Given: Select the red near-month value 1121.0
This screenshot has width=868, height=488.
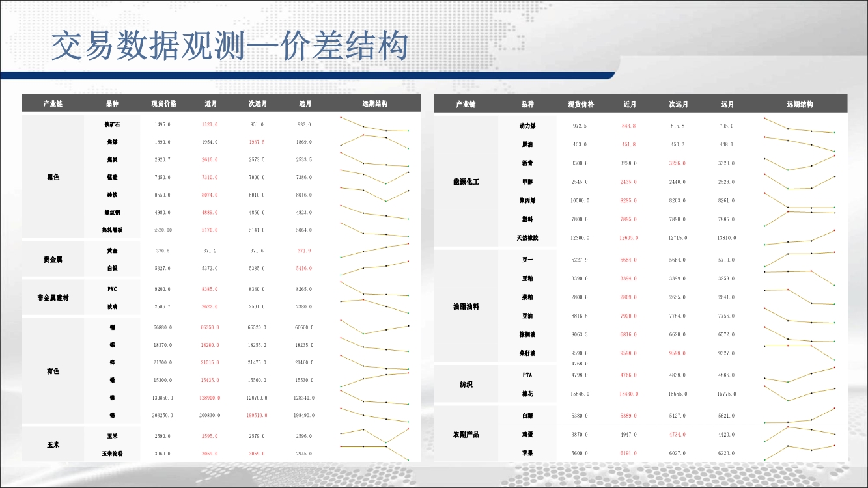Looking at the screenshot, I should (210, 124).
